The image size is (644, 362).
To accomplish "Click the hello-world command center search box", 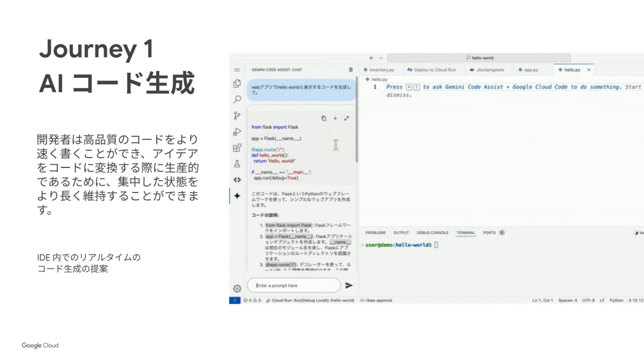I will tap(479, 58).
